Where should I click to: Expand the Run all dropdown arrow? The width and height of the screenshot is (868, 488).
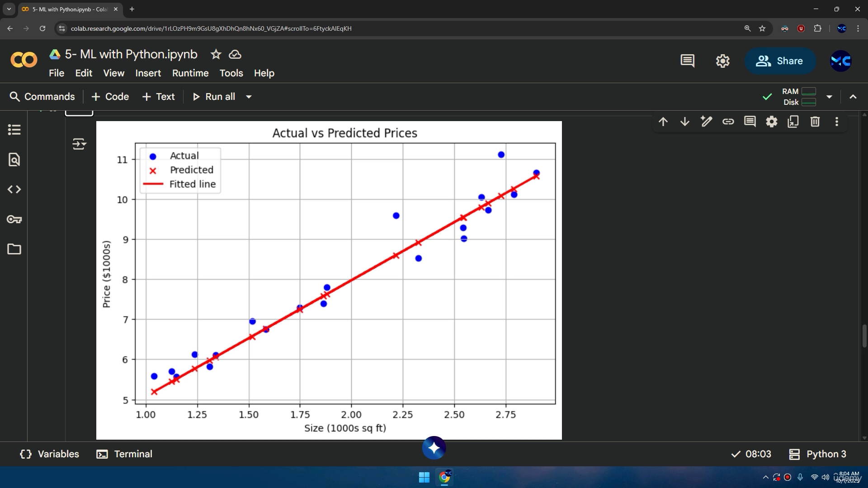249,97
